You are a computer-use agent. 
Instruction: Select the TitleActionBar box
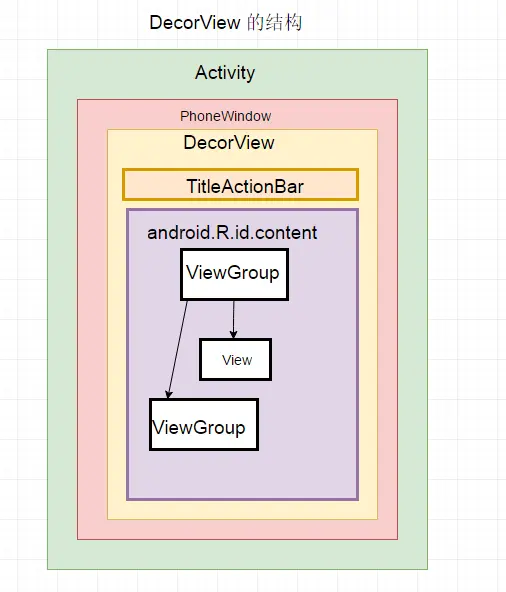(241, 185)
